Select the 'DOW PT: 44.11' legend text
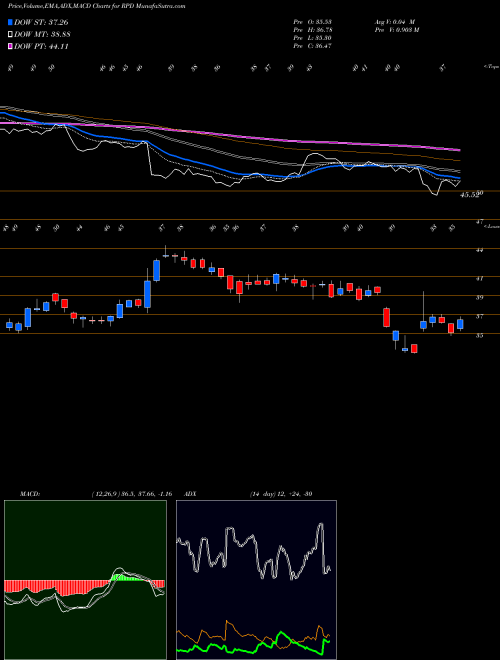The height and width of the screenshot is (660, 500). coord(41,46)
